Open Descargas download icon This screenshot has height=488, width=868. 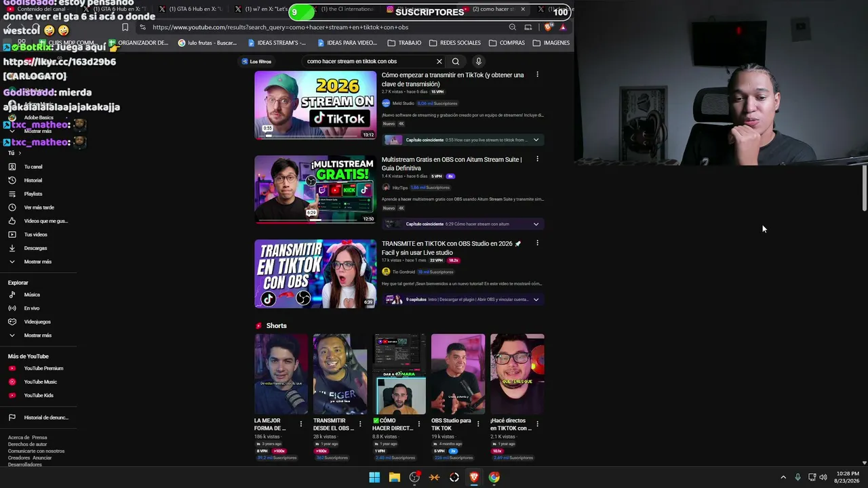tap(12, 248)
